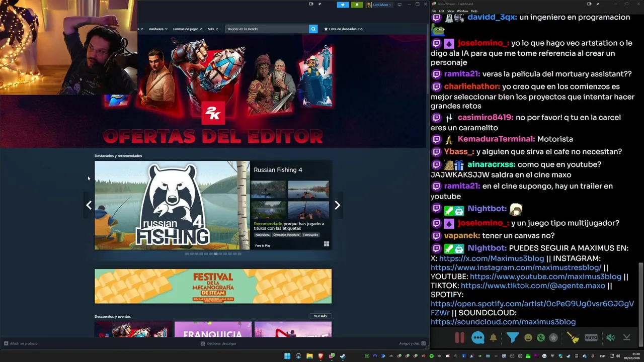Select the Fabricación tag

310,235
